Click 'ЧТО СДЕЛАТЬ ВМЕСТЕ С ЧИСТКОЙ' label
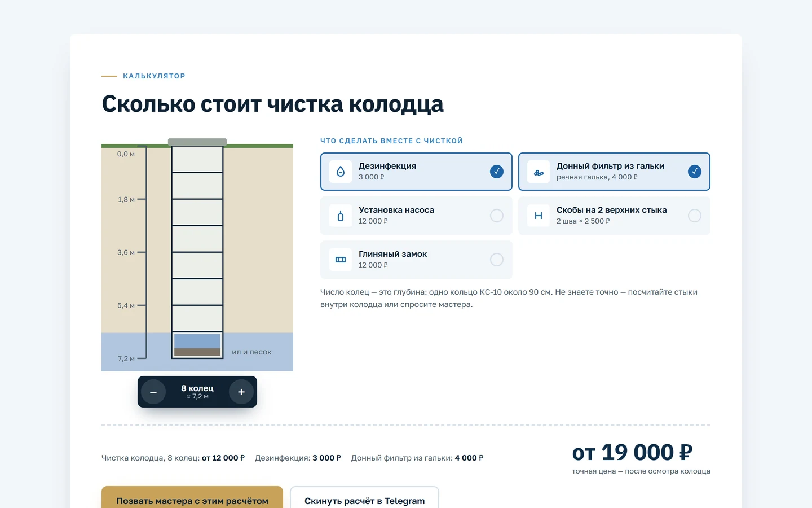Image resolution: width=812 pixels, height=508 pixels. tap(391, 141)
